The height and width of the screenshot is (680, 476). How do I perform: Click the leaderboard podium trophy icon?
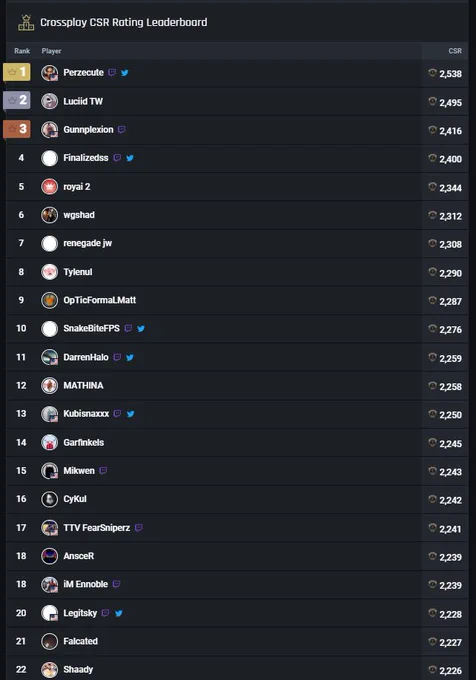click(26, 23)
